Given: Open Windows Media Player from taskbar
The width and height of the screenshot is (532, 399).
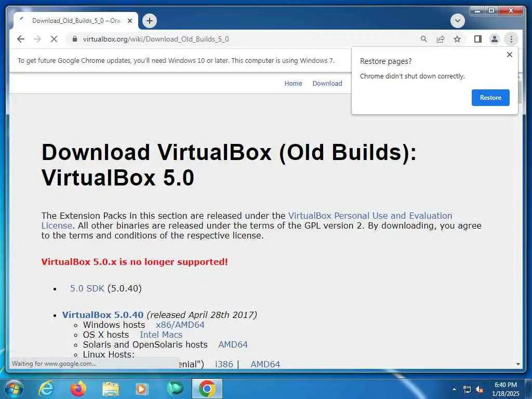Looking at the screenshot, I should 142,389.
